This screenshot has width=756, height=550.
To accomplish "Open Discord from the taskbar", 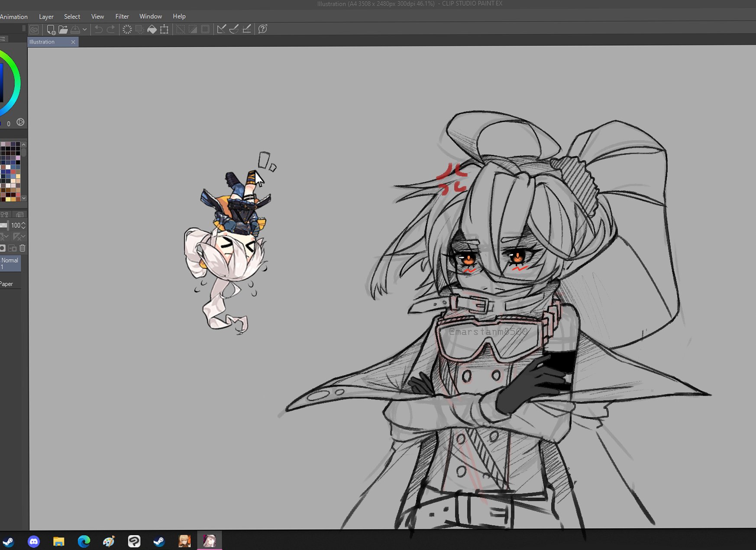I will pyautogui.click(x=33, y=541).
